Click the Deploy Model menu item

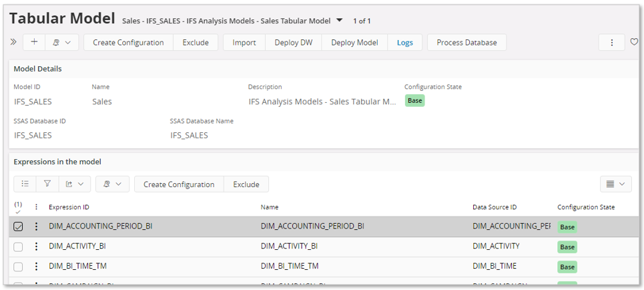(354, 42)
